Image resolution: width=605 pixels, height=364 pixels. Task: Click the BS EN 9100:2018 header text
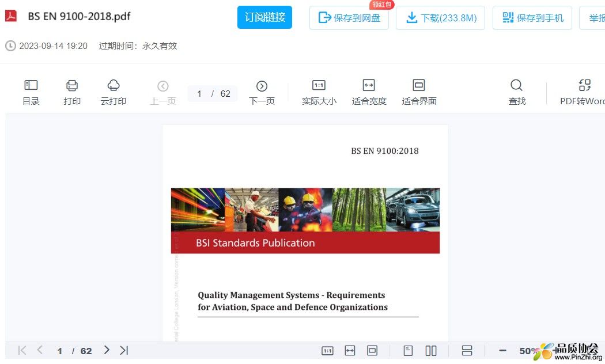click(385, 151)
